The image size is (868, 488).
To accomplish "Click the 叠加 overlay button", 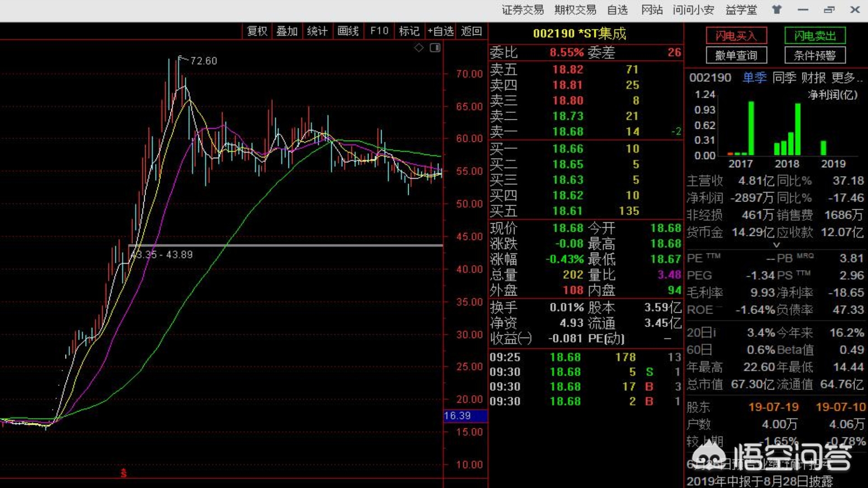I will point(287,31).
